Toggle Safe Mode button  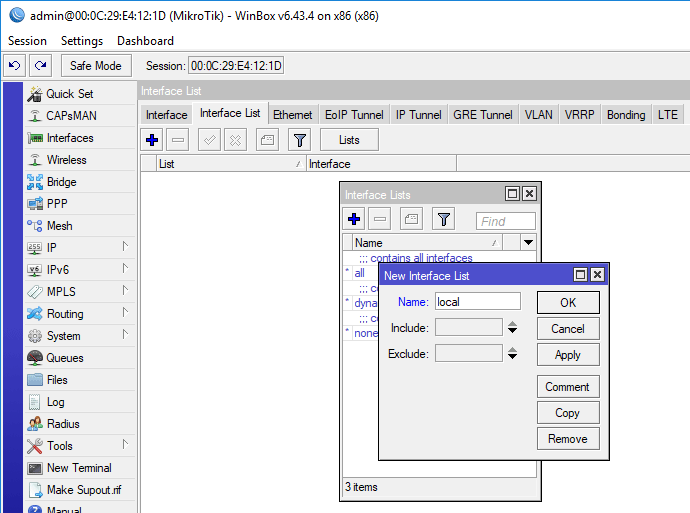pyautogui.click(x=96, y=66)
